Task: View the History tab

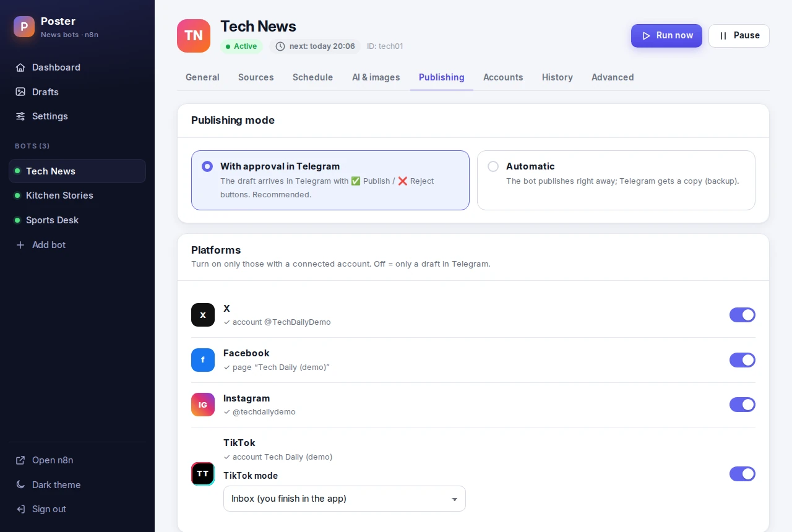Action: tap(557, 77)
